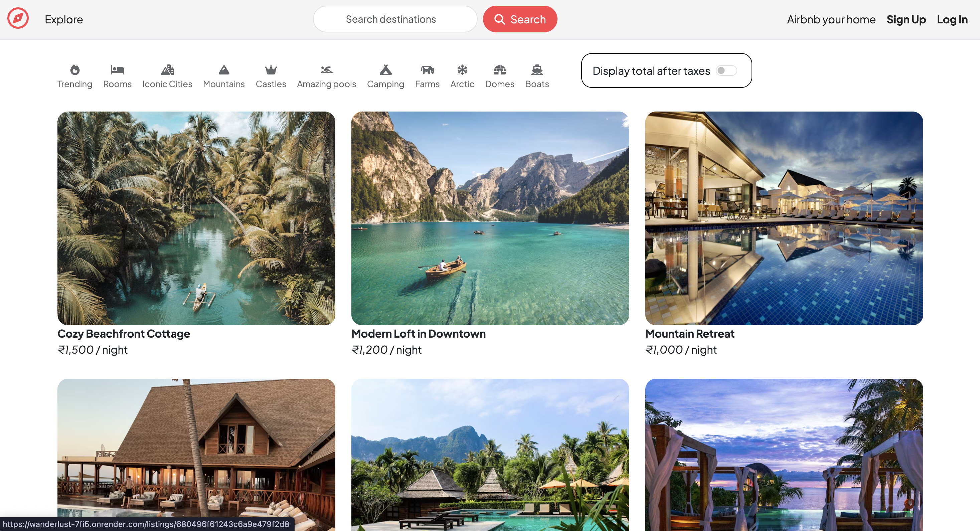980x531 pixels.
Task: Click the red Search button label
Action: [x=528, y=19]
